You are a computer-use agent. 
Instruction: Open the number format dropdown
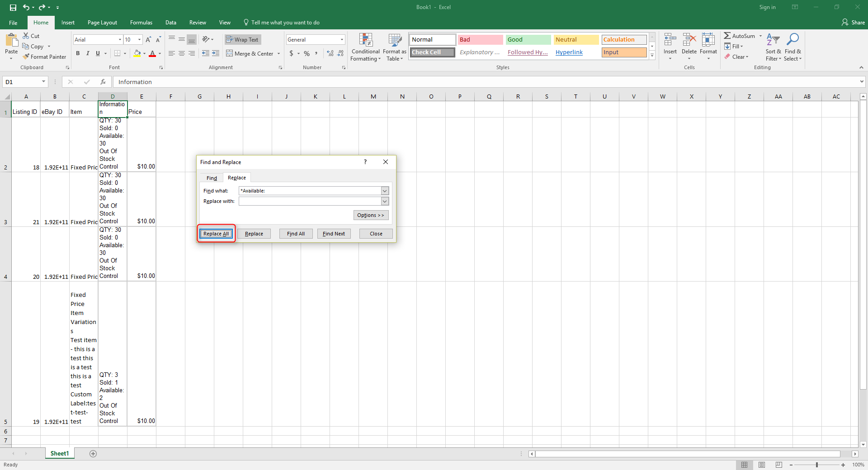[342, 40]
